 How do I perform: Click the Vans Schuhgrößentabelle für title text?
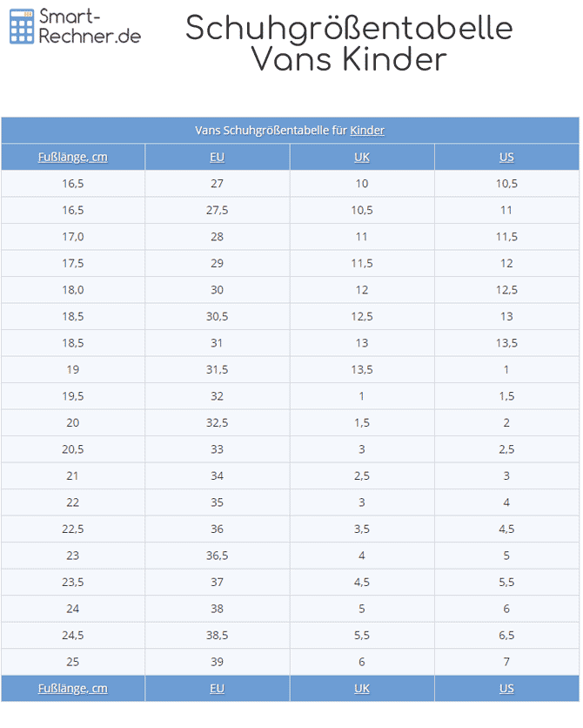tap(271, 131)
